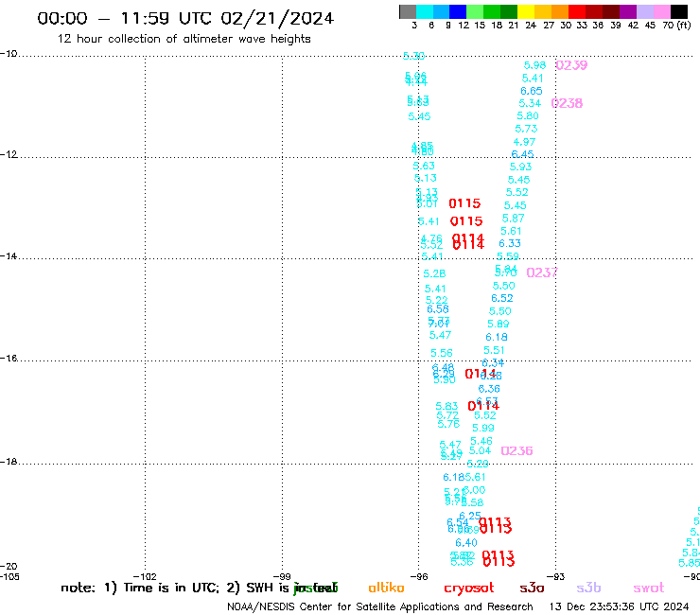Click the wave height value '6.65'
Image resolution: width=700 pixels, height=615 pixels.
(x=532, y=91)
